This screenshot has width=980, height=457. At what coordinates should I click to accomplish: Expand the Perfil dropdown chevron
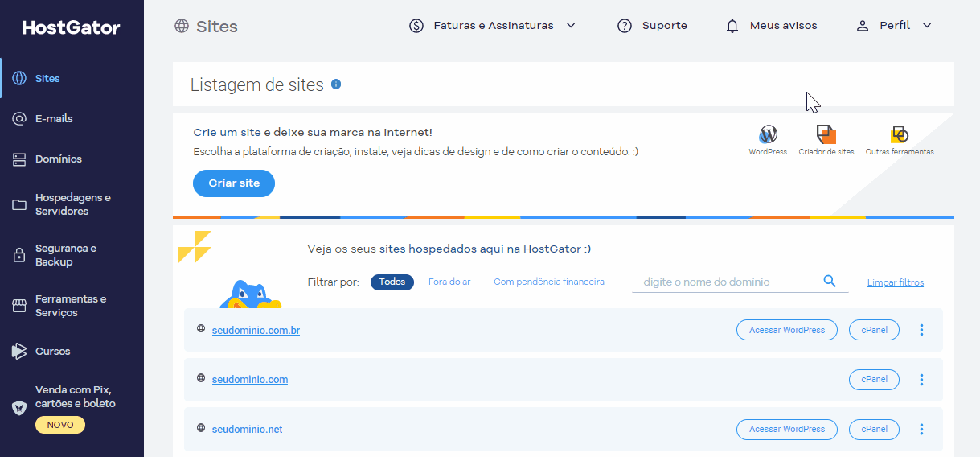point(927,26)
